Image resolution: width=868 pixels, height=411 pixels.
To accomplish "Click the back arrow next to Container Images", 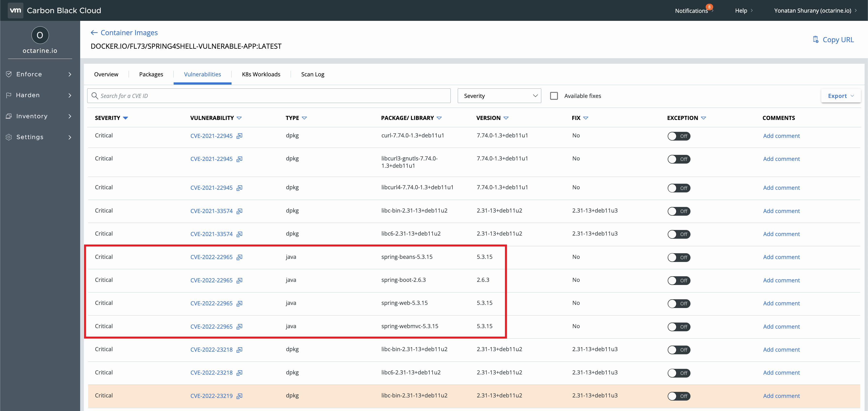I will pos(94,32).
